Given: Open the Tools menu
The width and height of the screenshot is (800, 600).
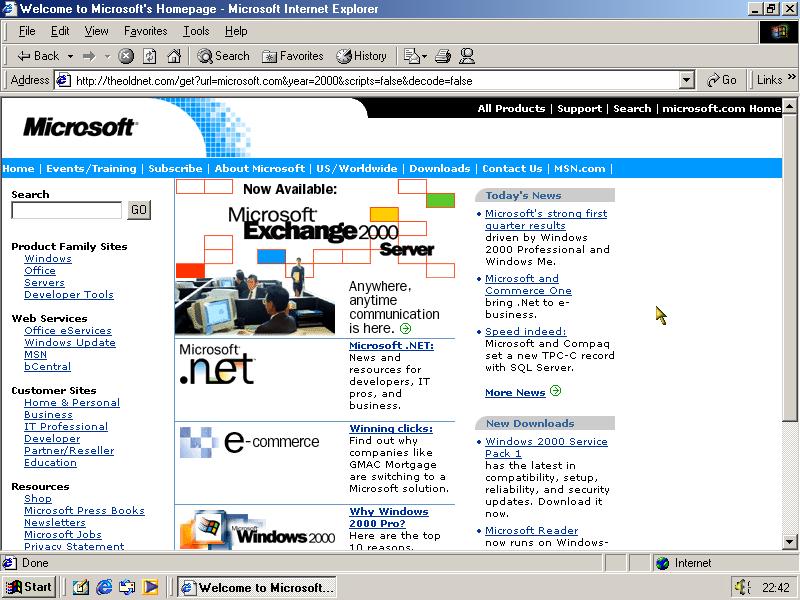Looking at the screenshot, I should point(196,31).
